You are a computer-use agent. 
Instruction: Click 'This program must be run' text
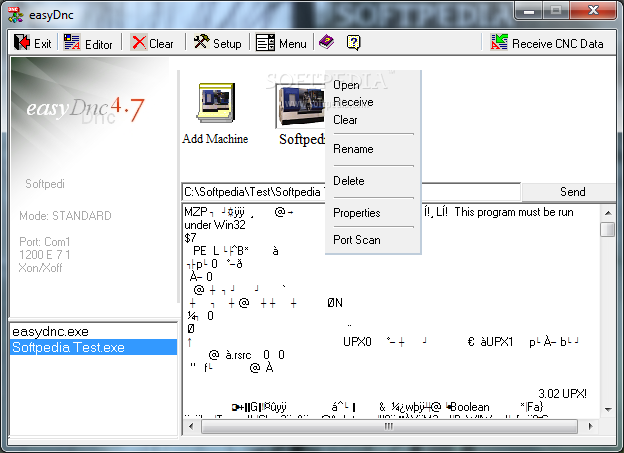[x=514, y=212]
